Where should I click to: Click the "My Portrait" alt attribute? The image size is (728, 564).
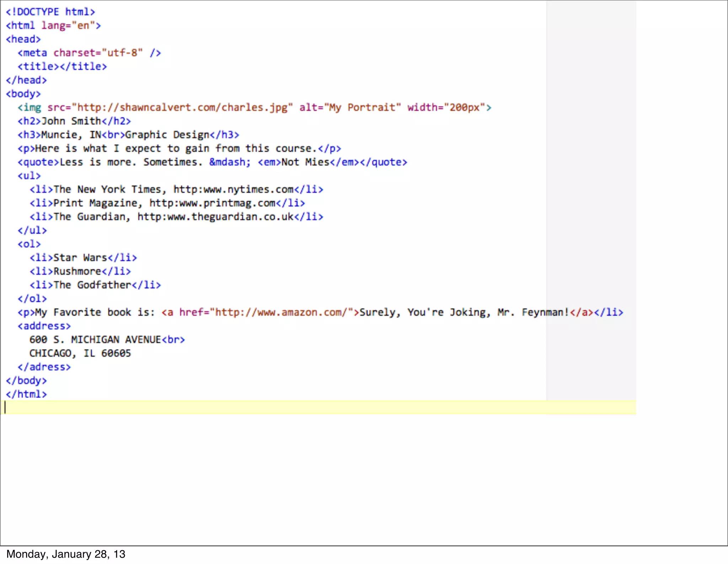coord(363,107)
